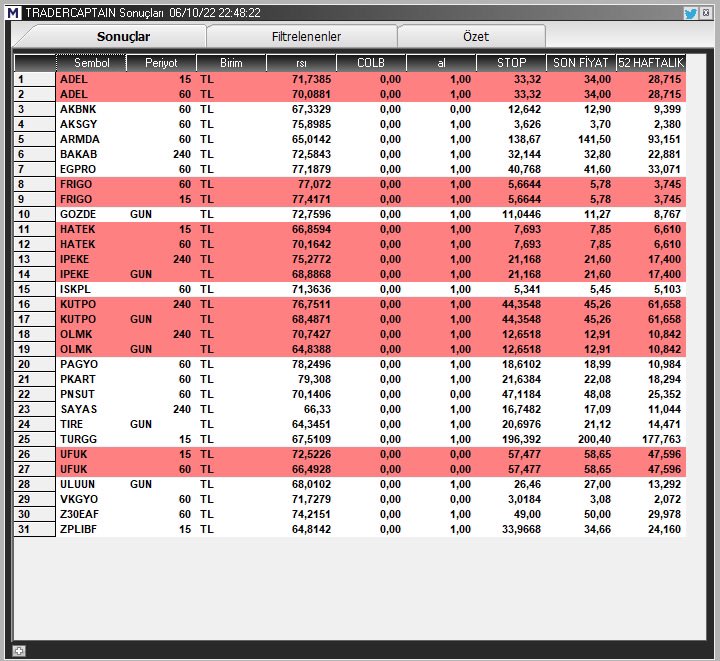Open the Filtrelenenler tab

(306, 37)
